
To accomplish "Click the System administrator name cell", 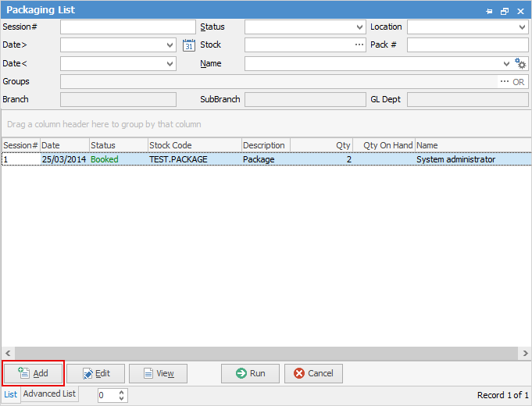I will 473,159.
